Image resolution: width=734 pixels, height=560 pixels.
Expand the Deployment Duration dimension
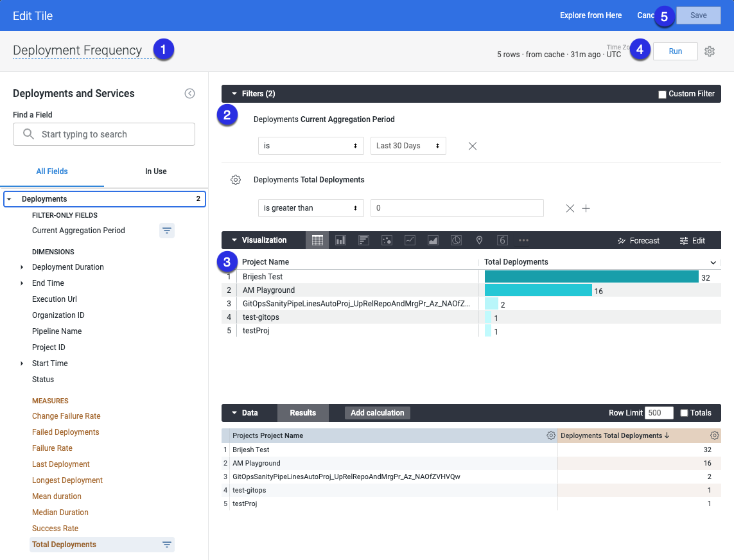(x=22, y=267)
